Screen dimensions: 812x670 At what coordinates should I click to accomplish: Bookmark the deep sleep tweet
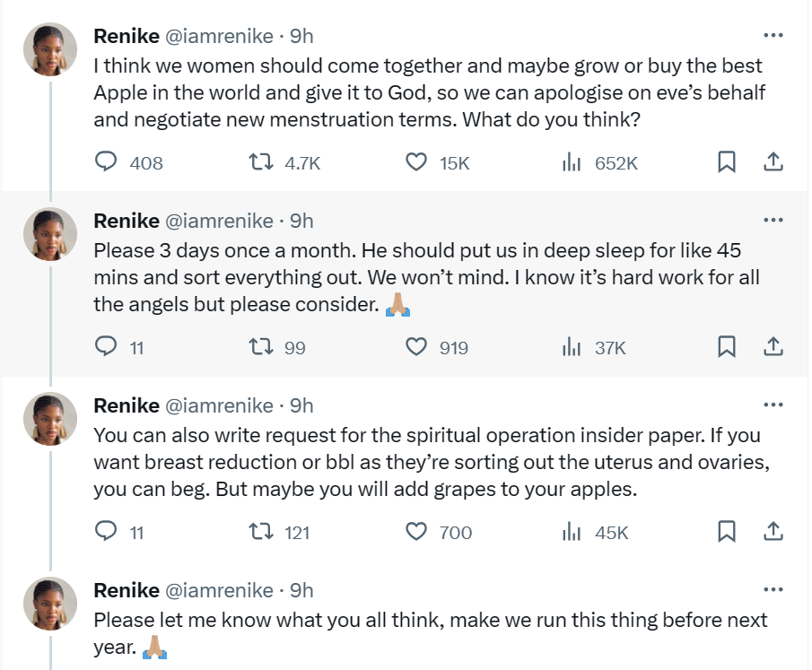(727, 347)
